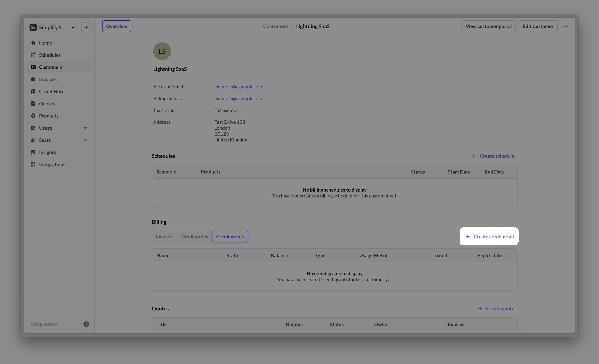This screenshot has height=364, width=599.
Task: Click the United Kingdom address line
Action: 231,140
